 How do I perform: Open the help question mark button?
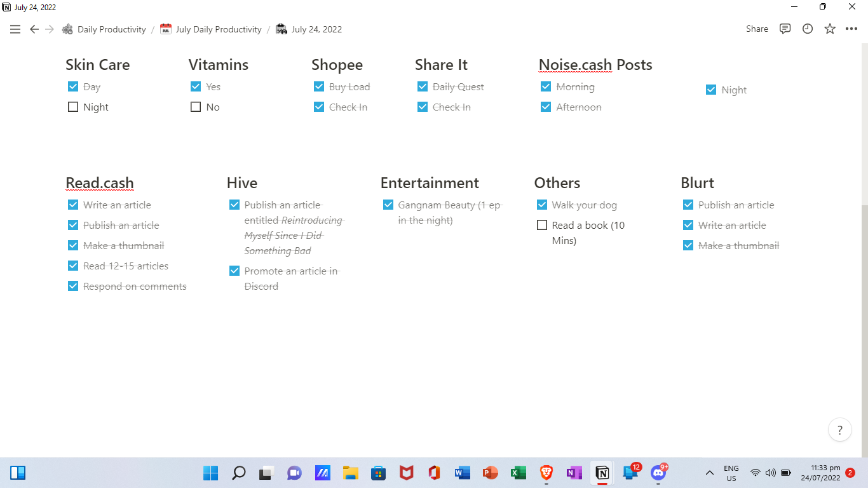[x=840, y=430]
